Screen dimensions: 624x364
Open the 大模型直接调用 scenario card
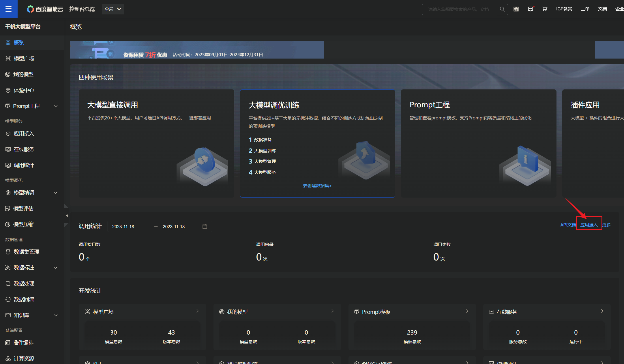(156, 143)
